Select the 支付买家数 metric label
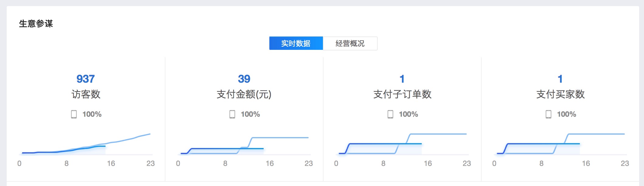644x186 pixels. [x=560, y=94]
